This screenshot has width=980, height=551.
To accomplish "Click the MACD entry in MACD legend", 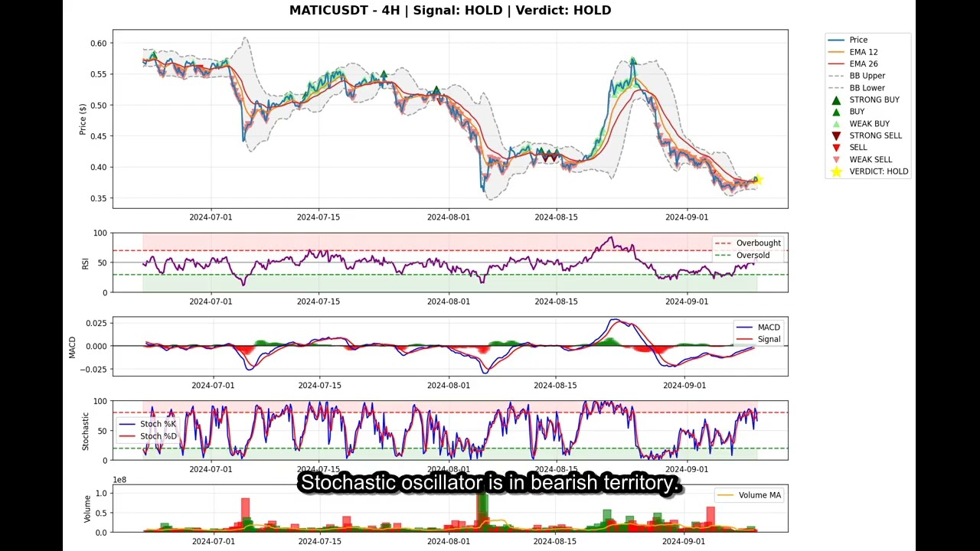I will click(758, 328).
